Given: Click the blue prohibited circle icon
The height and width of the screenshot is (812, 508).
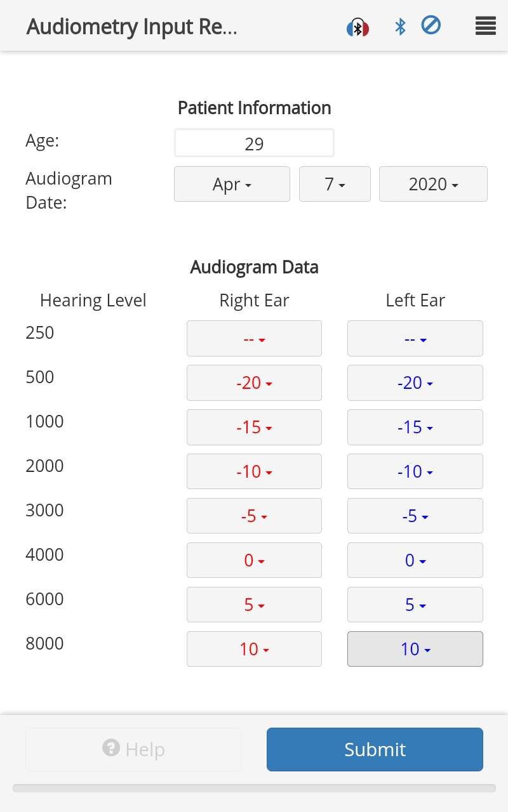Looking at the screenshot, I should tap(431, 26).
